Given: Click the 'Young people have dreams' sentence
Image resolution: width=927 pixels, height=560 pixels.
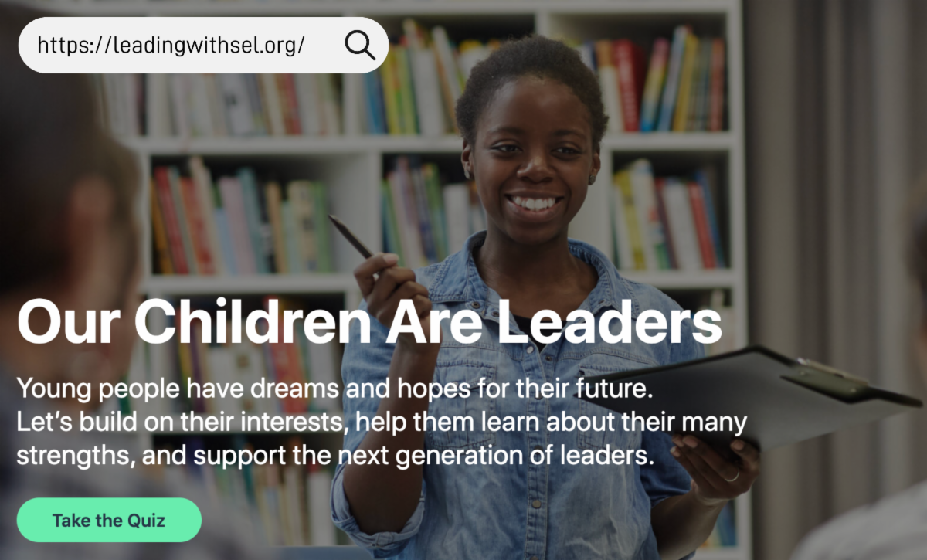Looking at the screenshot, I should [x=335, y=389].
